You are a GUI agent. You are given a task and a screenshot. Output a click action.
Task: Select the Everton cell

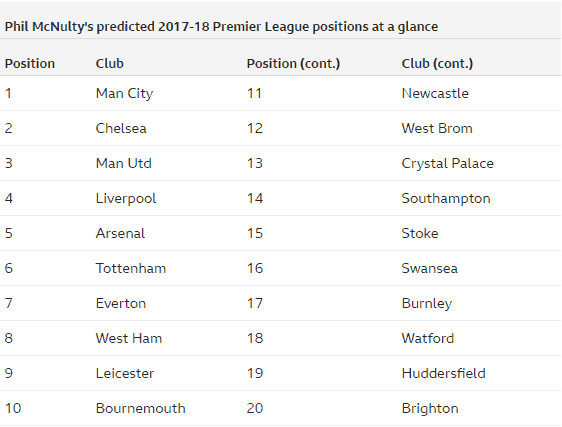[121, 304]
